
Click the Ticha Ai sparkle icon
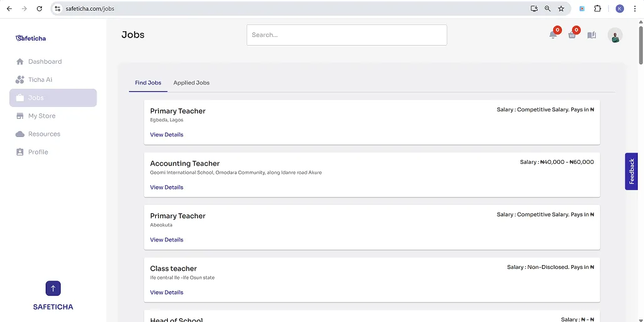[20, 79]
